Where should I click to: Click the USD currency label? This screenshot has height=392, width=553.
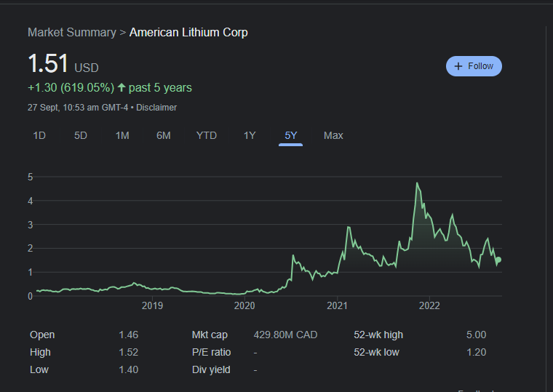pyautogui.click(x=87, y=68)
